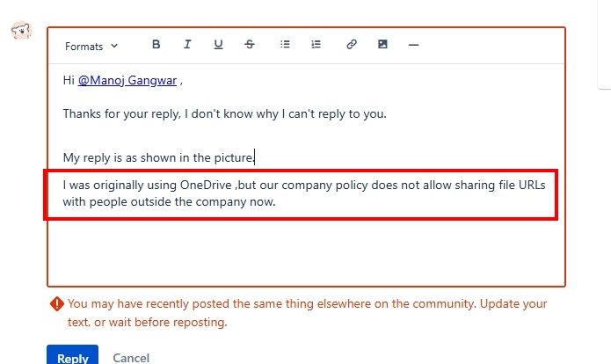Click the Cancel link

coord(131,358)
